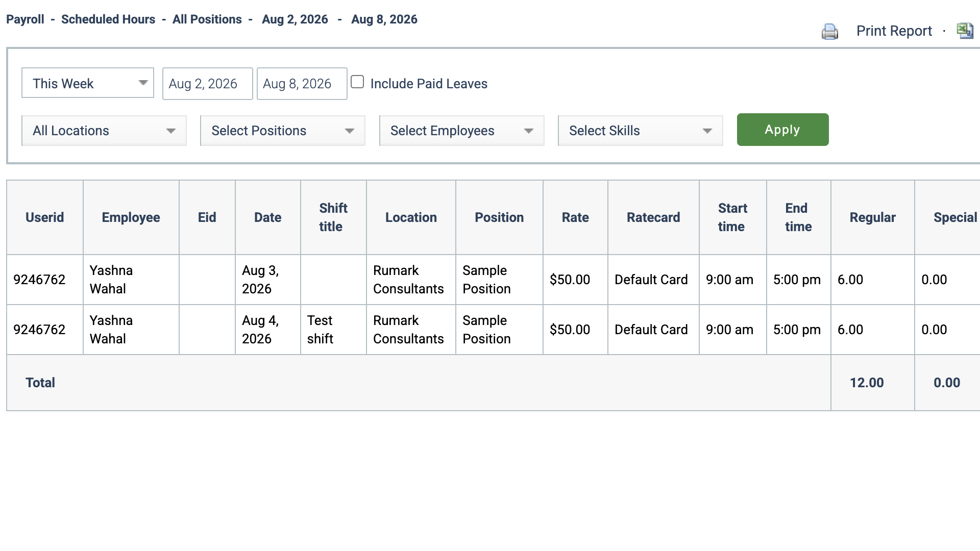This screenshot has height=551, width=980.
Task: Click the Employee column header
Action: click(131, 217)
